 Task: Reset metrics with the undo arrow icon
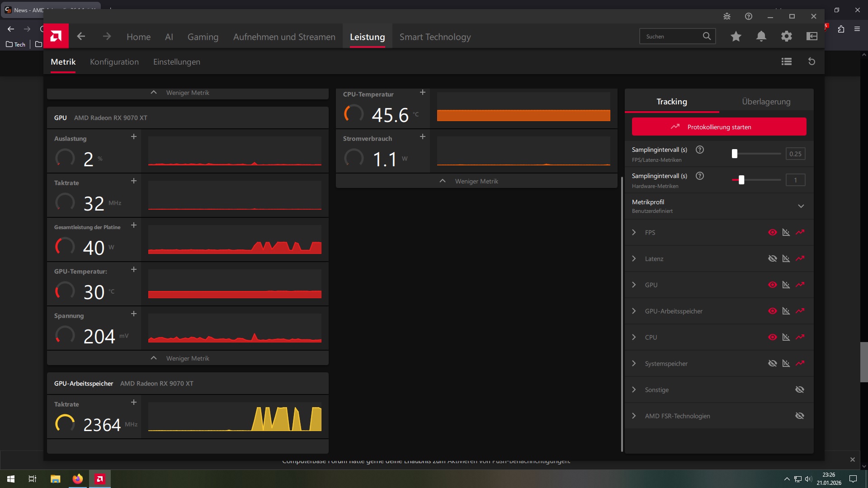[x=811, y=61]
